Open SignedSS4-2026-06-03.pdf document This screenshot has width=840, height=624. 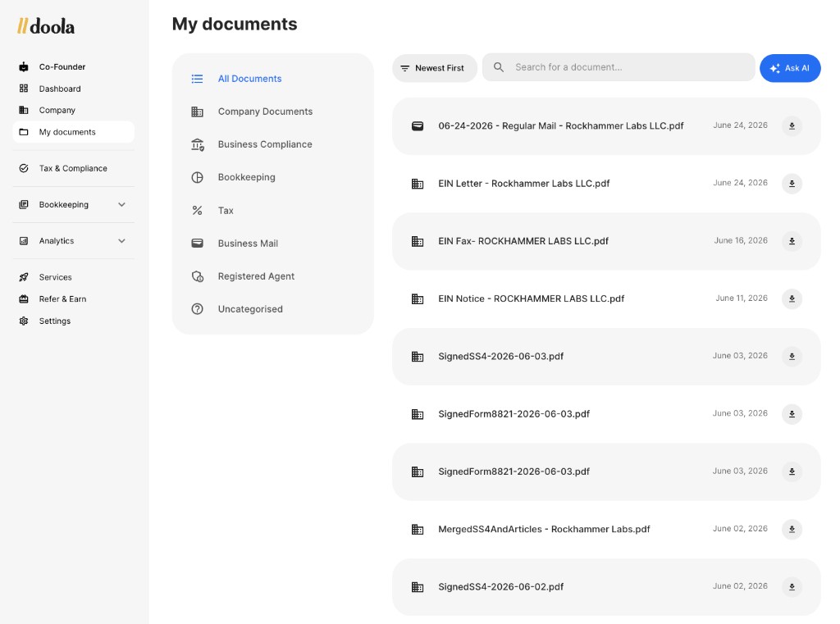(x=501, y=357)
